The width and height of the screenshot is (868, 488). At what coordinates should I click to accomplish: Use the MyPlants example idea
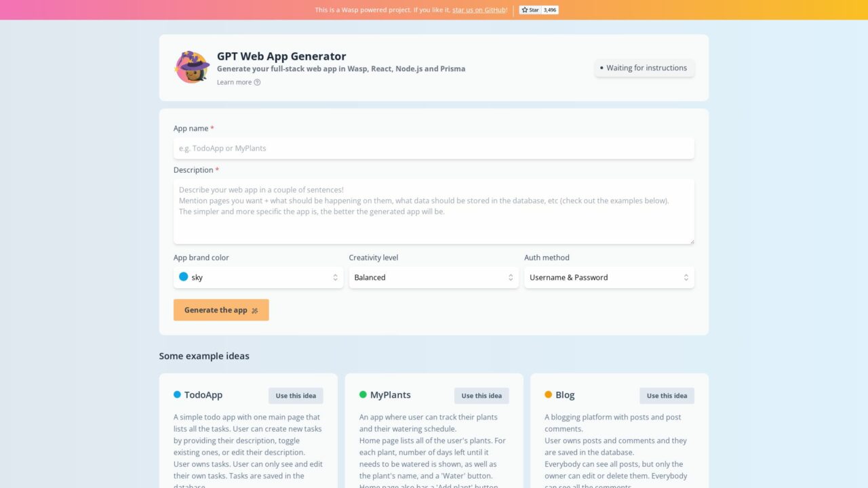(x=481, y=395)
